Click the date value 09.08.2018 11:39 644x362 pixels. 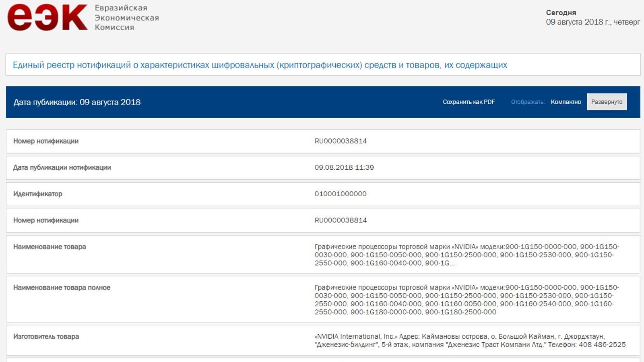344,167
